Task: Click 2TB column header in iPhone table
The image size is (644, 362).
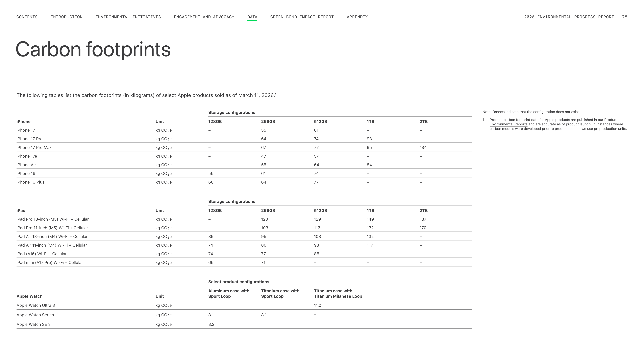Action: click(424, 122)
